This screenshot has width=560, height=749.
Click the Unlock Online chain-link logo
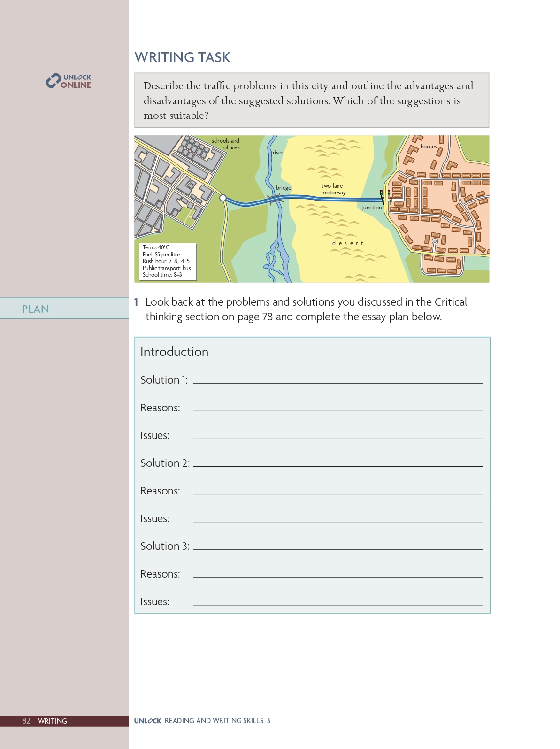coord(53,81)
